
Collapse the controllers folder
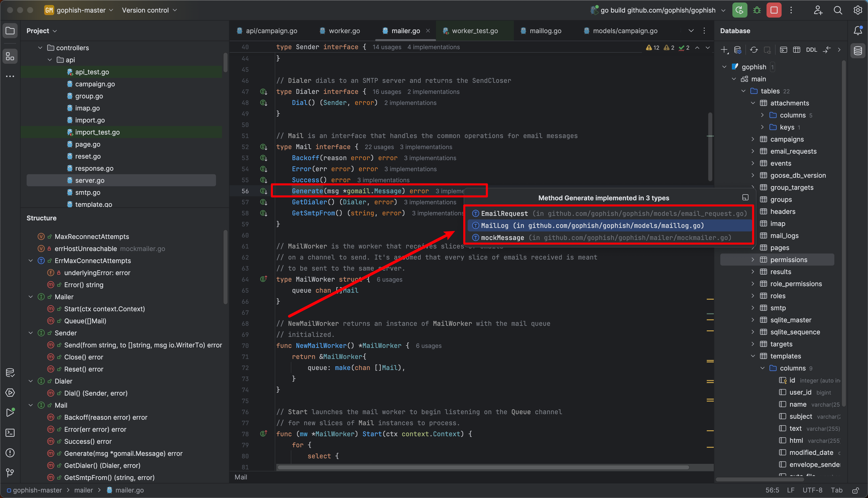40,48
